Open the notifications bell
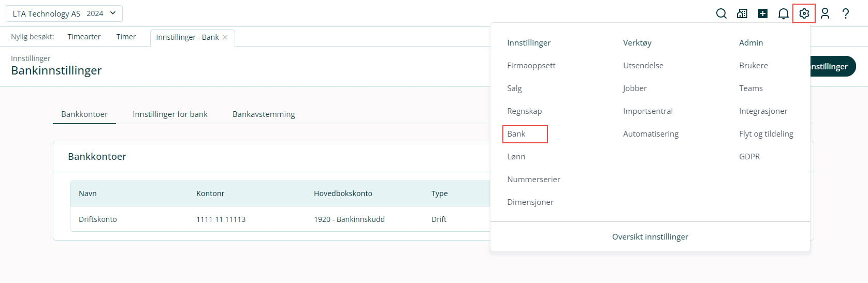This screenshot has height=283, width=868. pos(784,14)
